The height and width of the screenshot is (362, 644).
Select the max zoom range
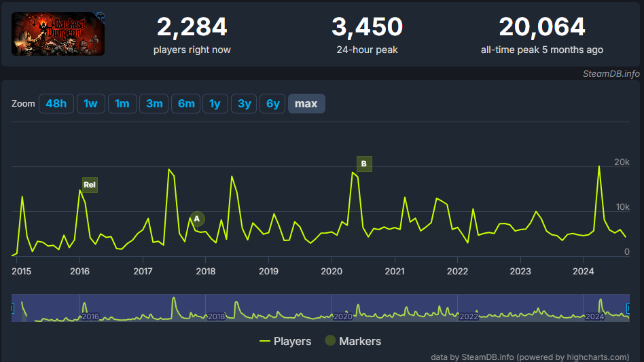(306, 103)
